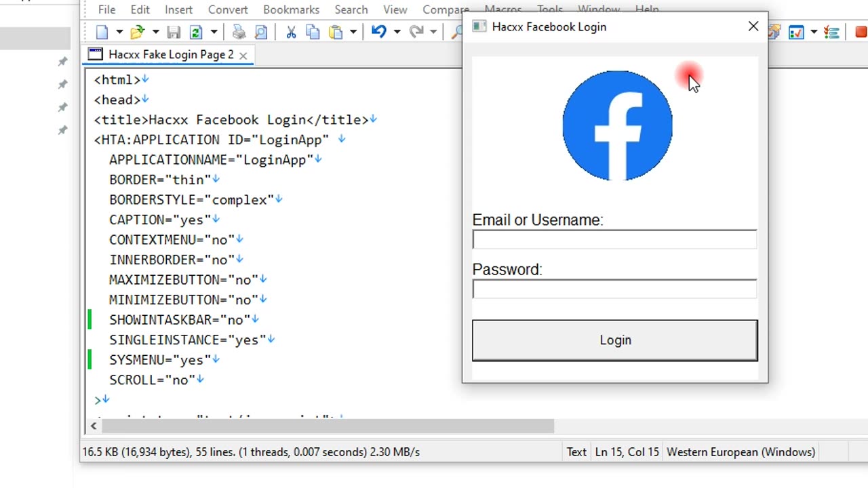Click the Text mode status bar entry
Screen dimensions: 868x488
point(576,452)
